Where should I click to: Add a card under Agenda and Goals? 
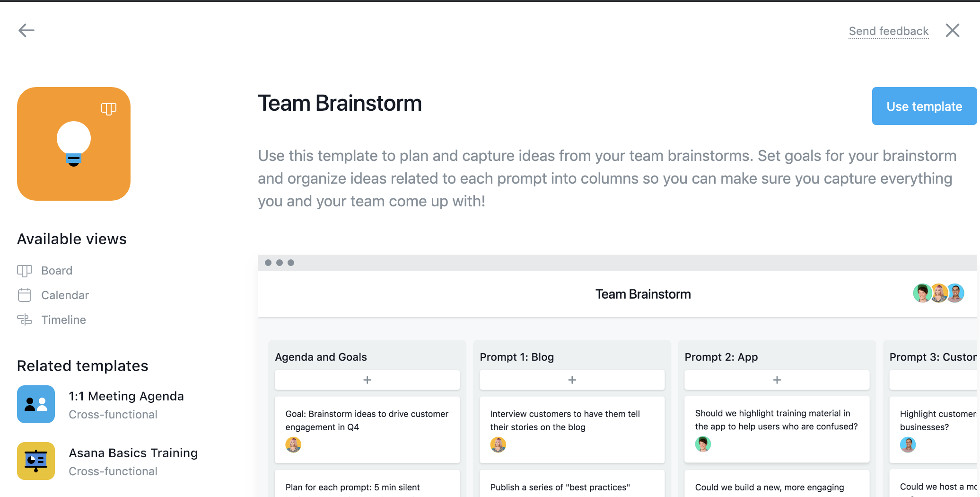(x=367, y=380)
